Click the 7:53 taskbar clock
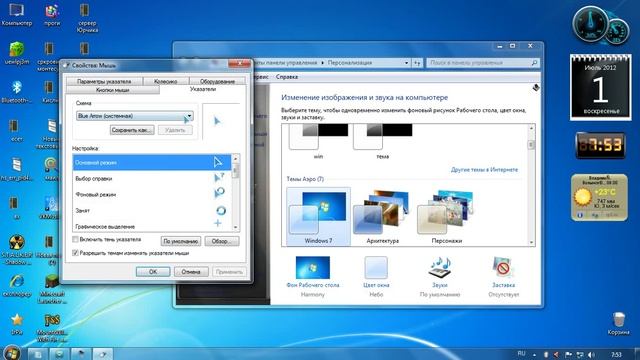 [x=616, y=354]
